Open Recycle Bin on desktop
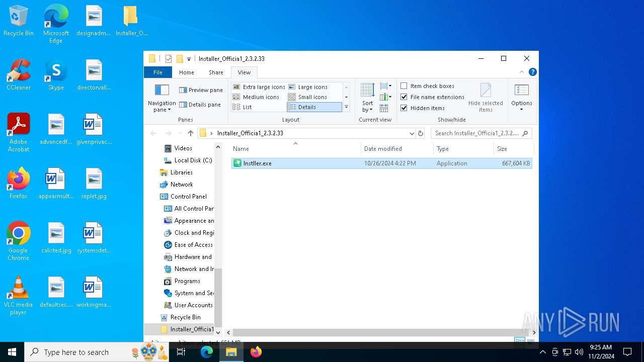Viewport: 644px width, 362px height. click(x=19, y=21)
